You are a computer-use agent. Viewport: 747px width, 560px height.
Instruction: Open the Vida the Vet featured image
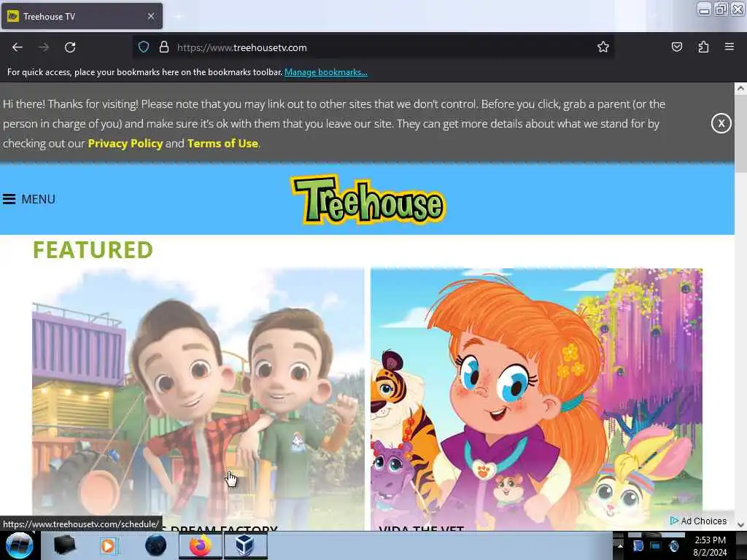point(536,399)
